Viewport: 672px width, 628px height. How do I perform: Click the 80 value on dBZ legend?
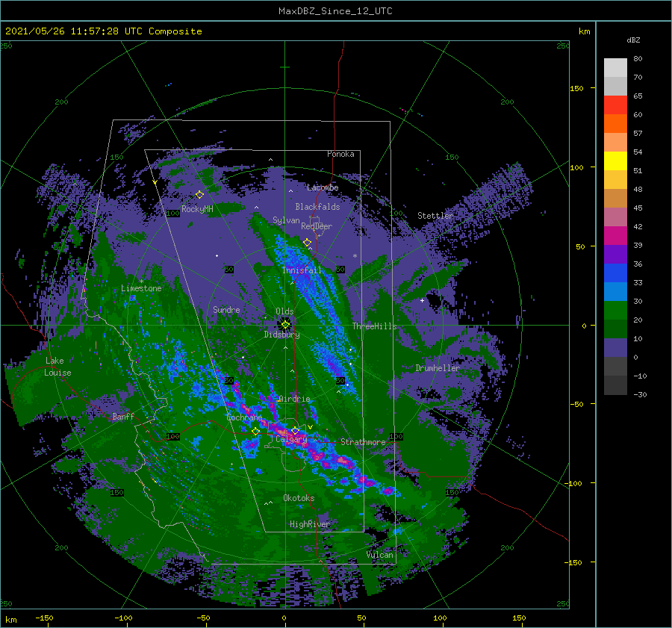tap(638, 59)
